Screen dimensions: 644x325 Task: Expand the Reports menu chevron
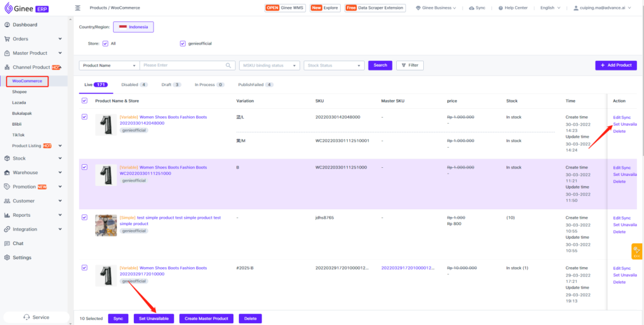point(60,215)
